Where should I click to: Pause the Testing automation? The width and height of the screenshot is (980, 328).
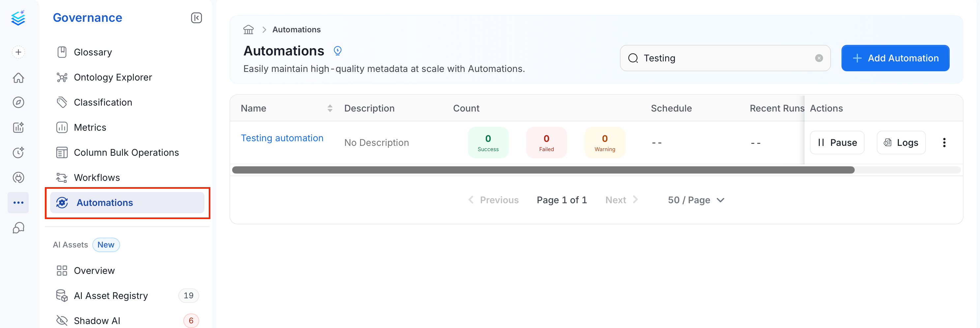click(837, 143)
